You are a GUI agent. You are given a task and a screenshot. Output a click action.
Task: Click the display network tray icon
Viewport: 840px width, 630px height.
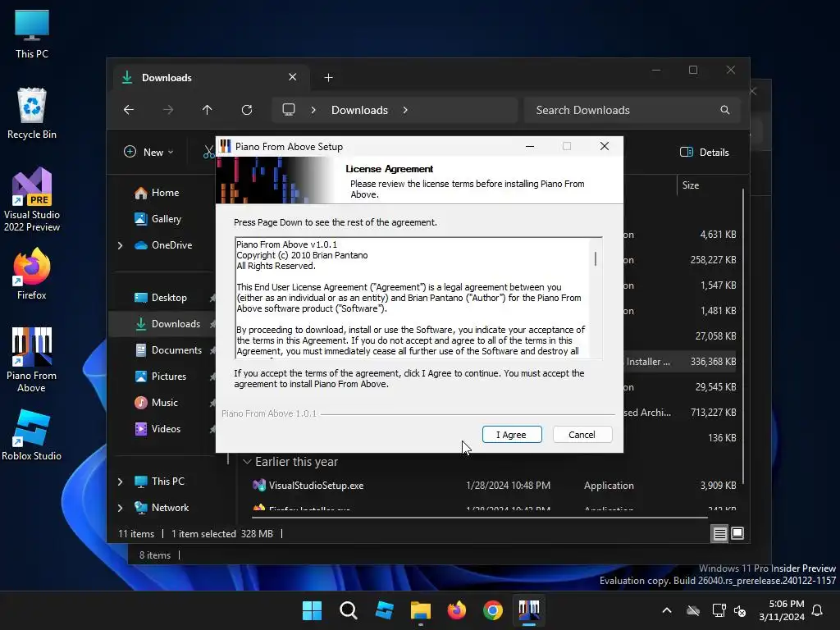click(719, 610)
